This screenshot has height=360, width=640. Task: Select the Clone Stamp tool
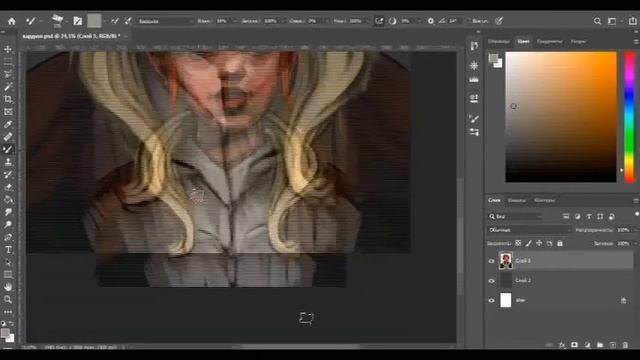click(8, 162)
